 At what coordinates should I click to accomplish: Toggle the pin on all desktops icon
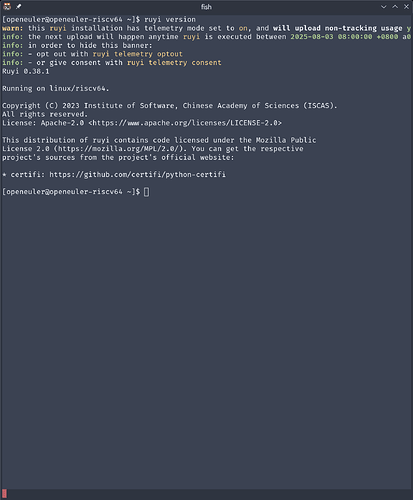[x=19, y=6]
